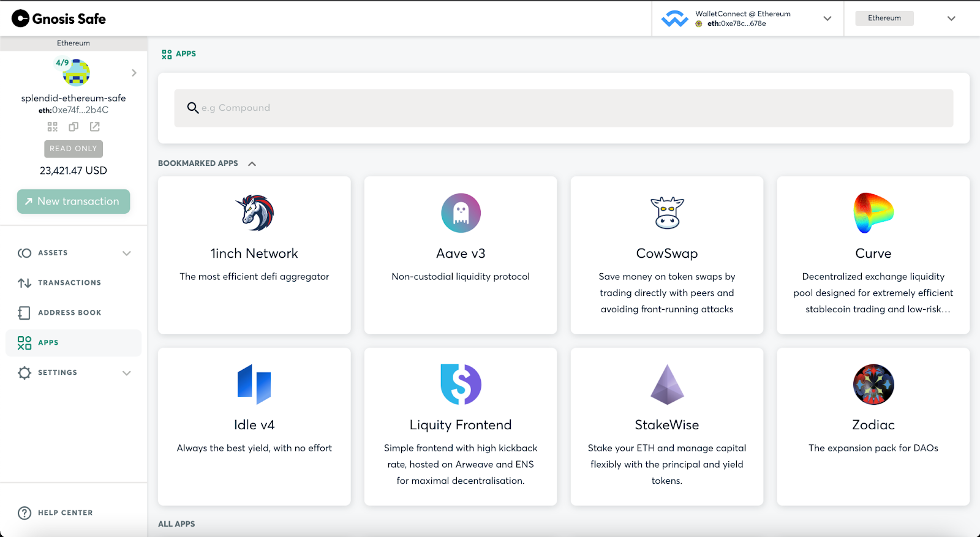Open safe address in block explorer icon

(95, 127)
